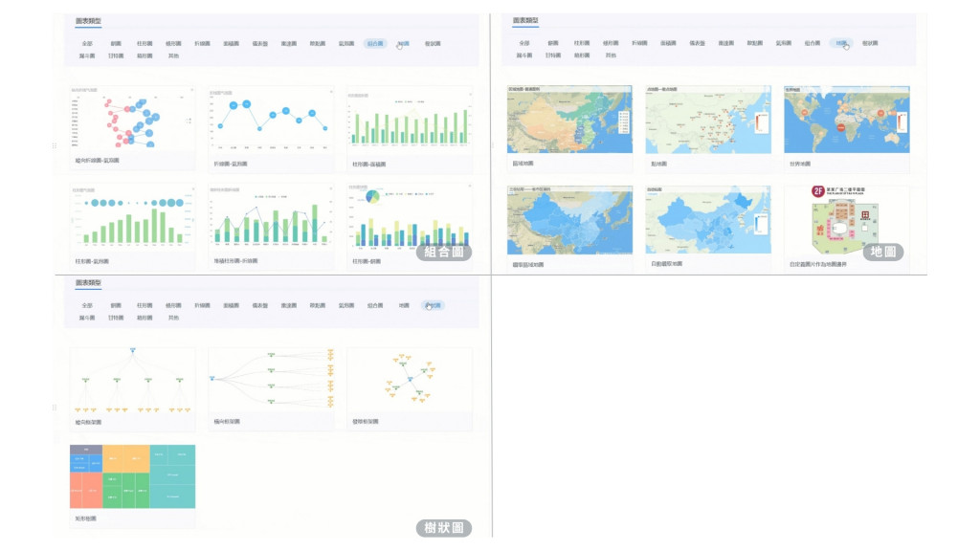The height and width of the screenshot is (551, 980).
Task: Click the 圖表類型 heading in the tree-chart panel
Action: point(88,282)
